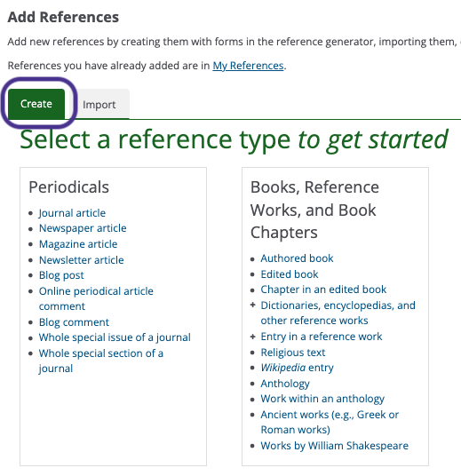The image size is (461, 476).
Task: Select Blog comment reference type
Action: tap(74, 322)
